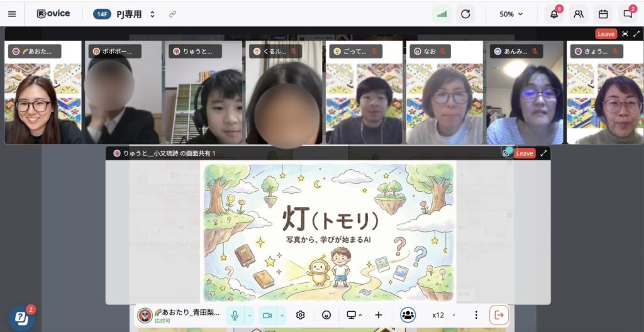Click the notifications bell icon
This screenshot has width=644, height=332.
click(554, 14)
